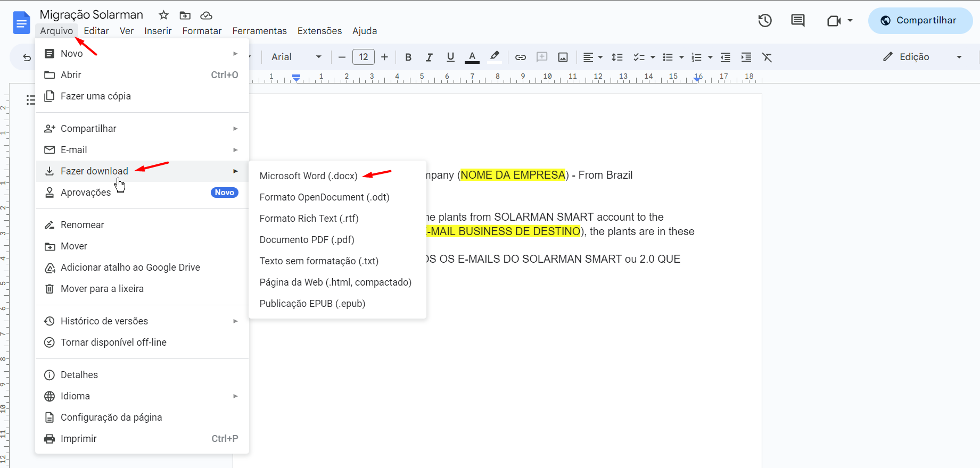Click the insert link icon
Viewport: 980px width, 468px height.
click(x=520, y=57)
